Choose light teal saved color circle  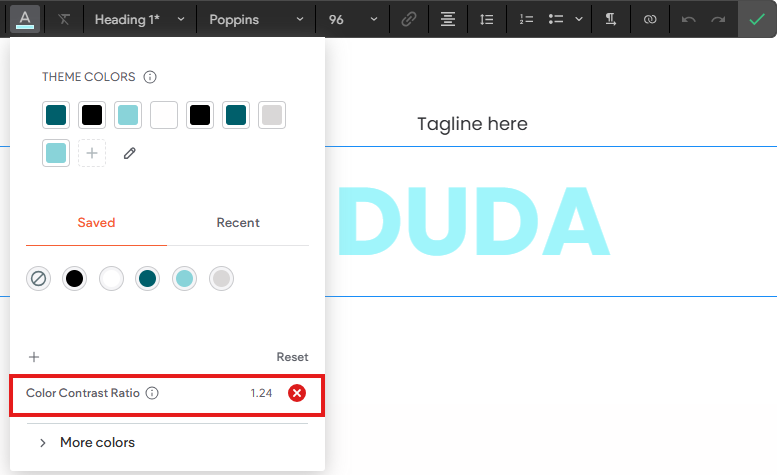pos(184,278)
